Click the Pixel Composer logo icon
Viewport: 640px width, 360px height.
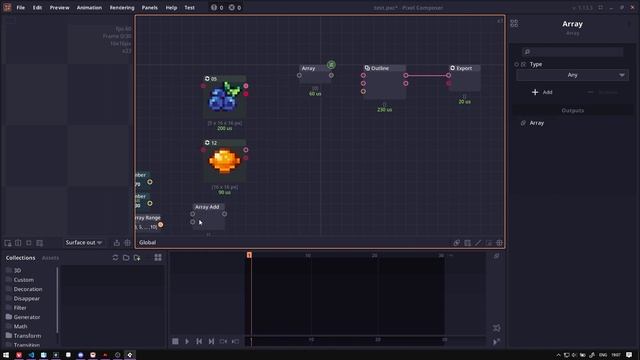[7, 7]
